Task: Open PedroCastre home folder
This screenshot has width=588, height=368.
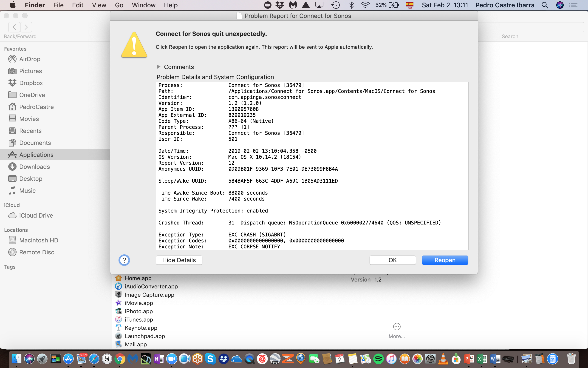Action: [x=36, y=107]
